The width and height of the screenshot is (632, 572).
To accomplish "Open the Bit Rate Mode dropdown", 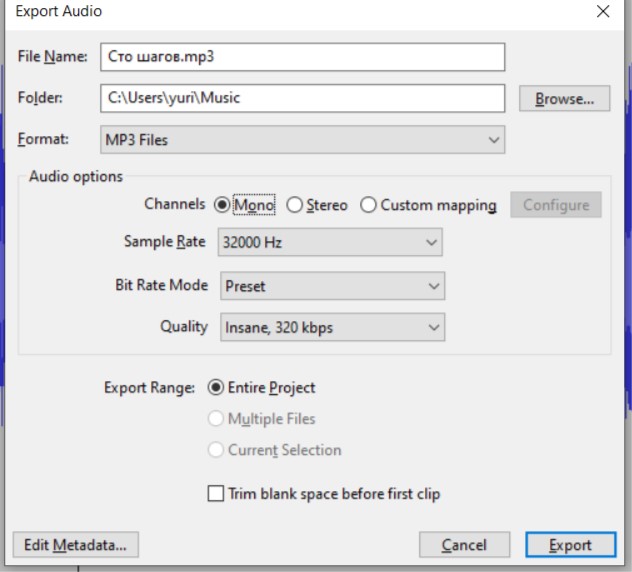I will click(332, 285).
